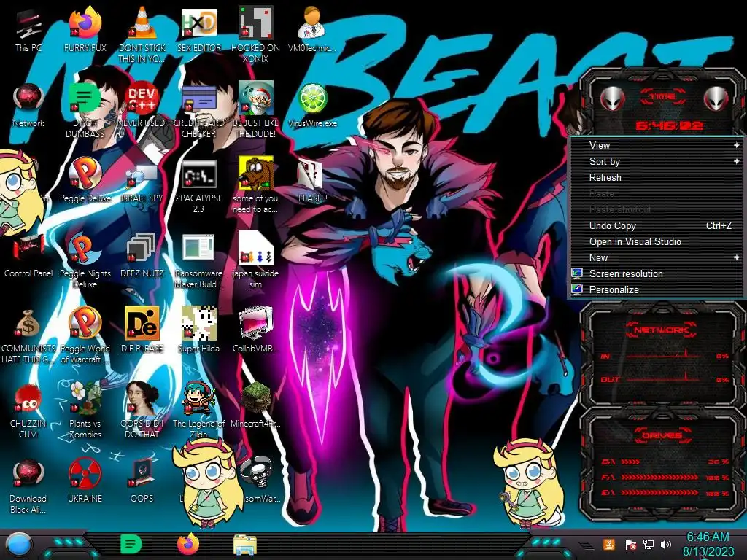Select the Minecraft4Fr block icon
Image resolution: width=747 pixels, height=560 pixels.
pos(256,399)
